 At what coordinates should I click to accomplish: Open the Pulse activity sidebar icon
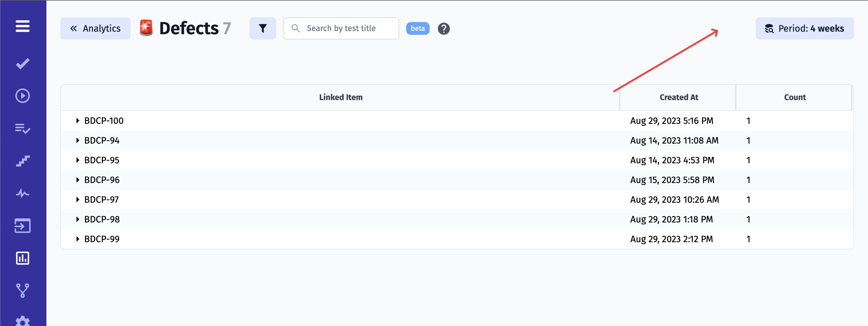tap(23, 193)
